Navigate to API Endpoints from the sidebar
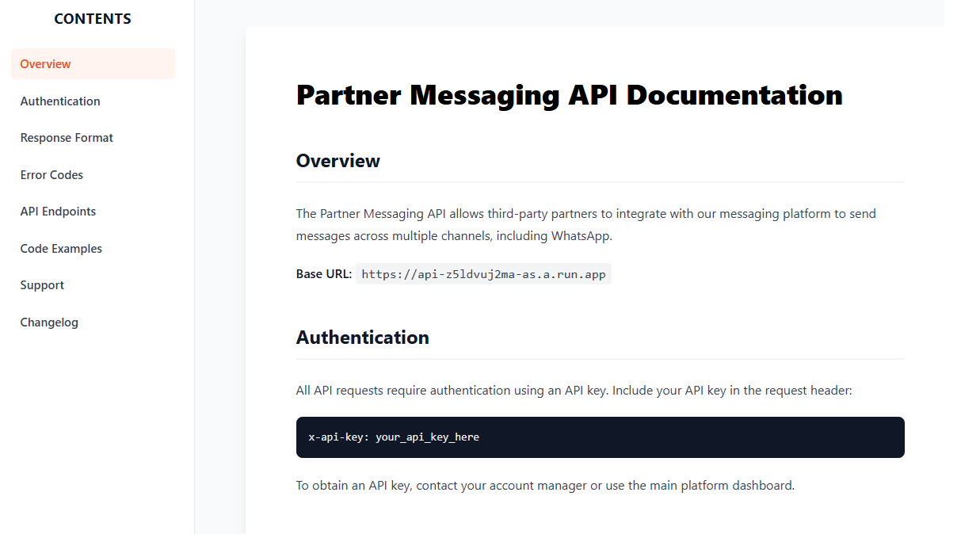Image resolution: width=980 pixels, height=538 pixels. (x=58, y=212)
